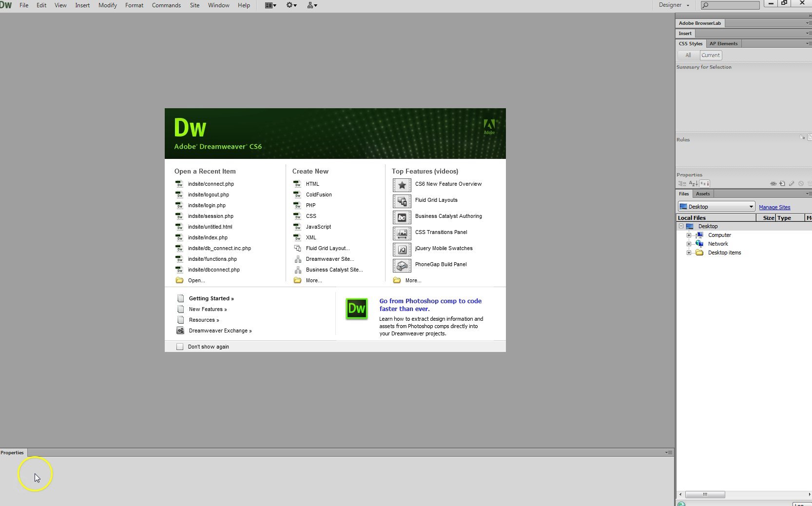Click the Attach Style Sheet link icon
The width and height of the screenshot is (812, 506).
coord(773,184)
